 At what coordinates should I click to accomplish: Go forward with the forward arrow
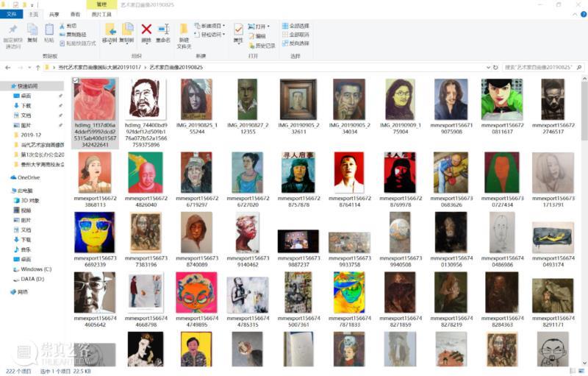tap(21, 68)
